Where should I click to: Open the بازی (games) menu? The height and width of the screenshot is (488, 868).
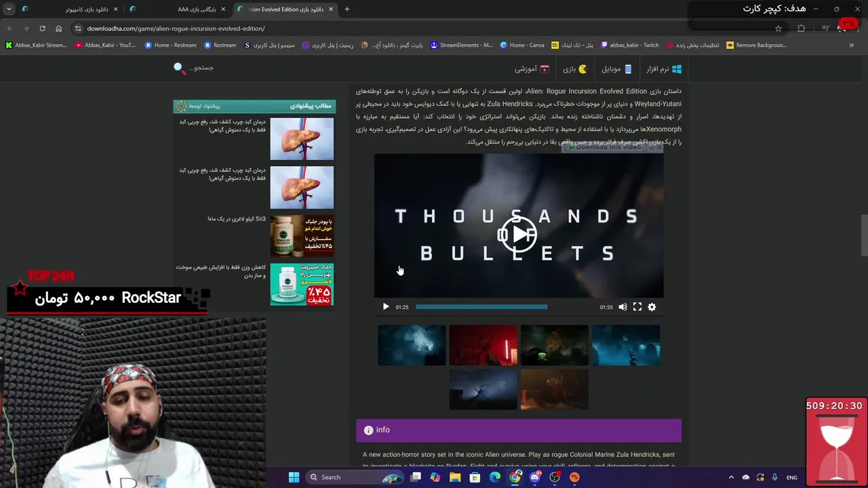575,69
